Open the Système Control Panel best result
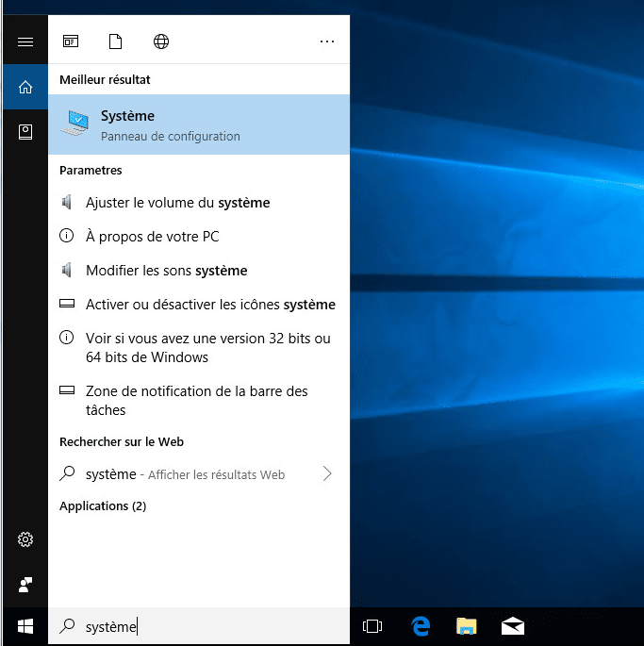The image size is (644, 646). (199, 124)
